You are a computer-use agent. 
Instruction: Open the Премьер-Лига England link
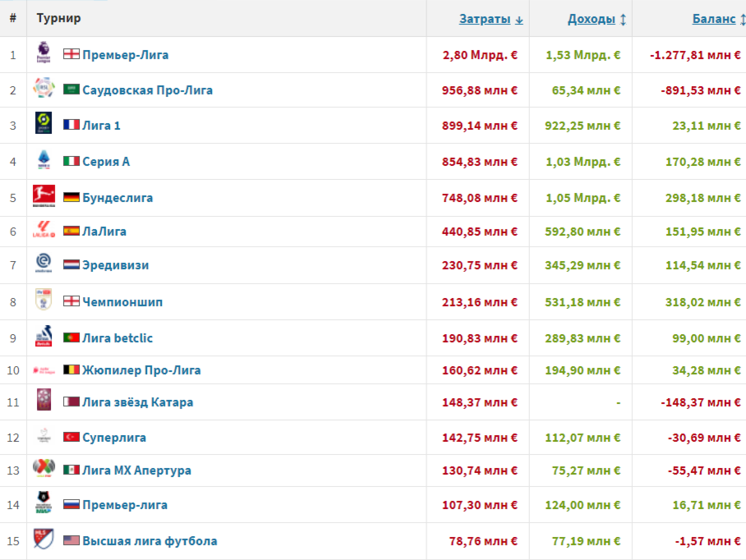tap(125, 55)
